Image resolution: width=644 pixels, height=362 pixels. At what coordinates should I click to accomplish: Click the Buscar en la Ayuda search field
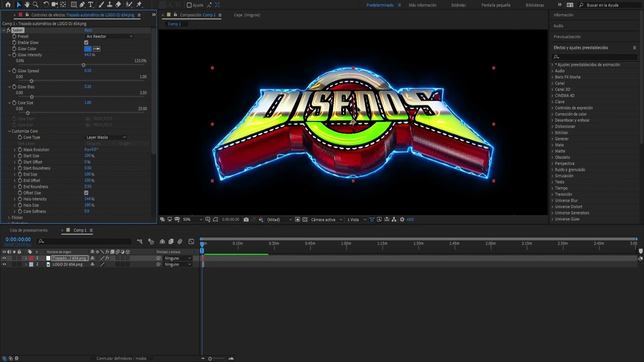[609, 5]
